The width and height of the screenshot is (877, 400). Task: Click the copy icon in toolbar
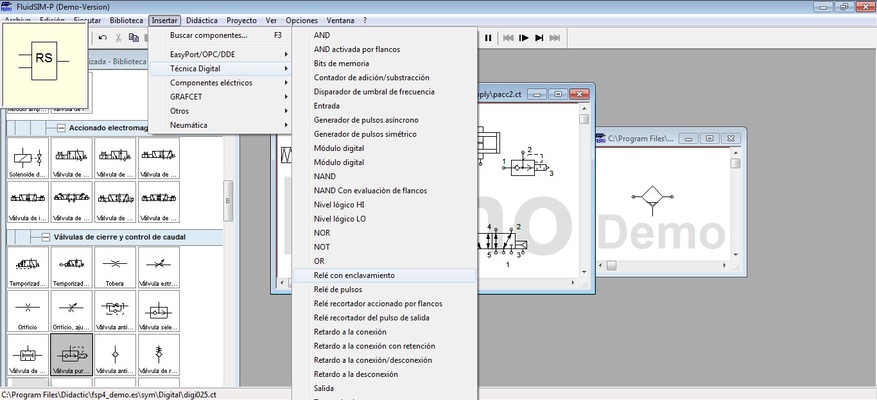tap(134, 38)
